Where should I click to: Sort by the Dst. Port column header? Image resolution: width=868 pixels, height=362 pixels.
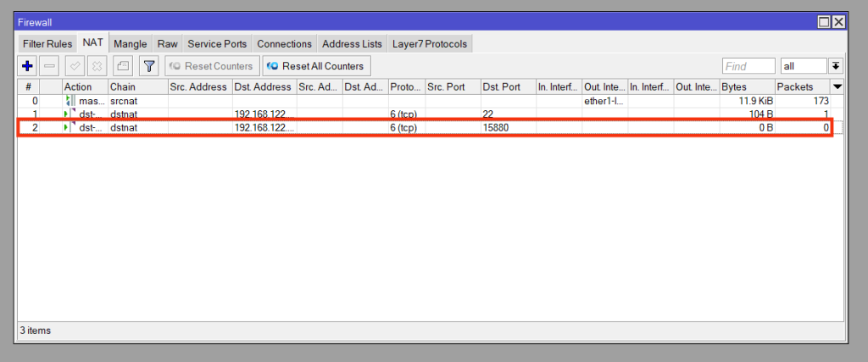(507, 86)
